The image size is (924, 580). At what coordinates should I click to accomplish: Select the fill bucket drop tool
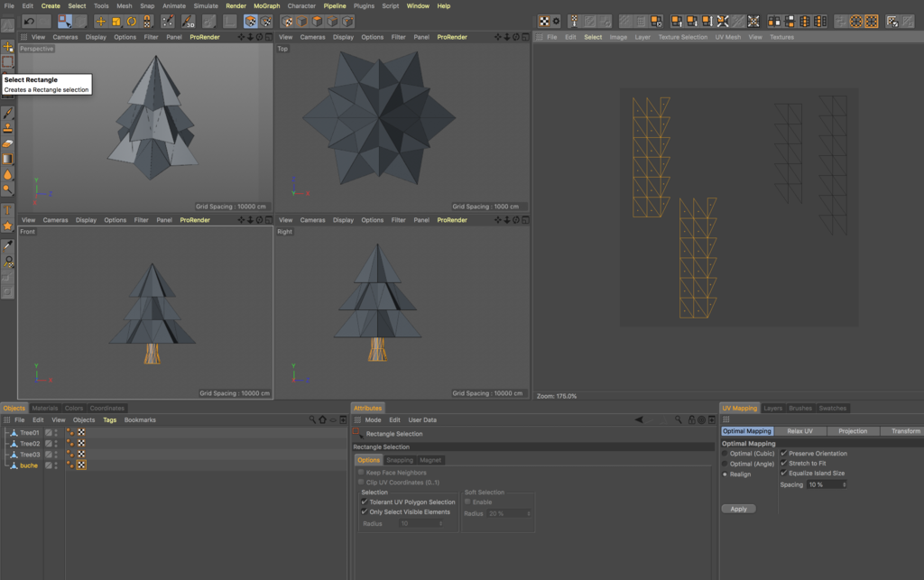pyautogui.click(x=7, y=174)
